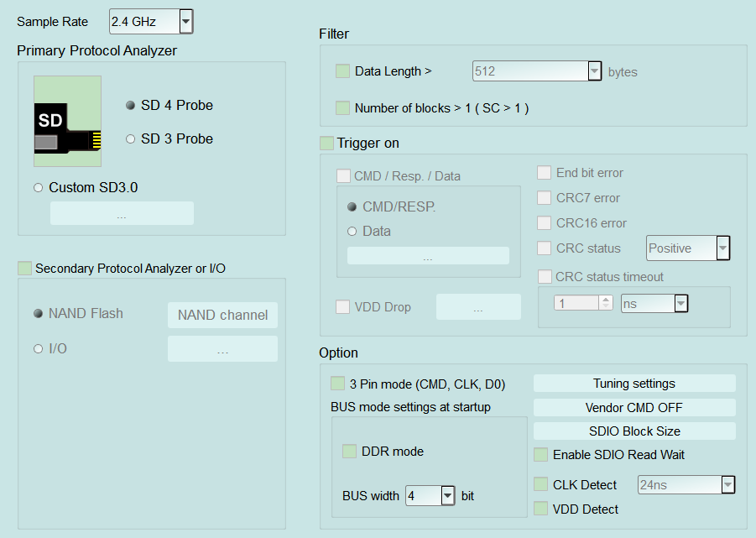
Task: Select the NAND Flash radio button
Action: tap(38, 313)
